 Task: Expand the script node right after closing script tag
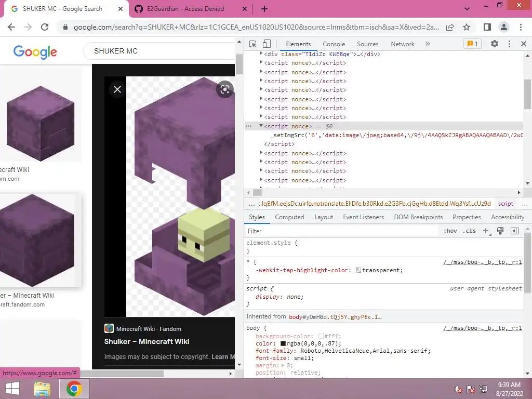pyautogui.click(x=261, y=153)
